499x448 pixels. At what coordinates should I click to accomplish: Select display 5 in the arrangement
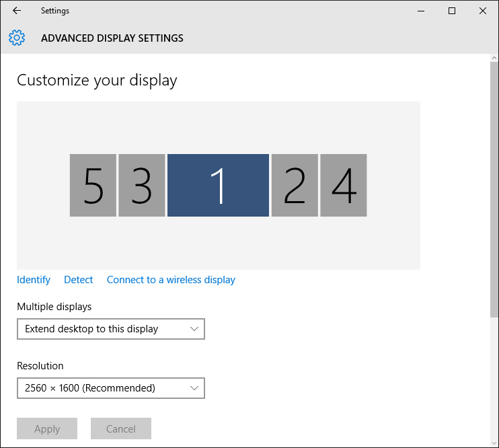[93, 185]
